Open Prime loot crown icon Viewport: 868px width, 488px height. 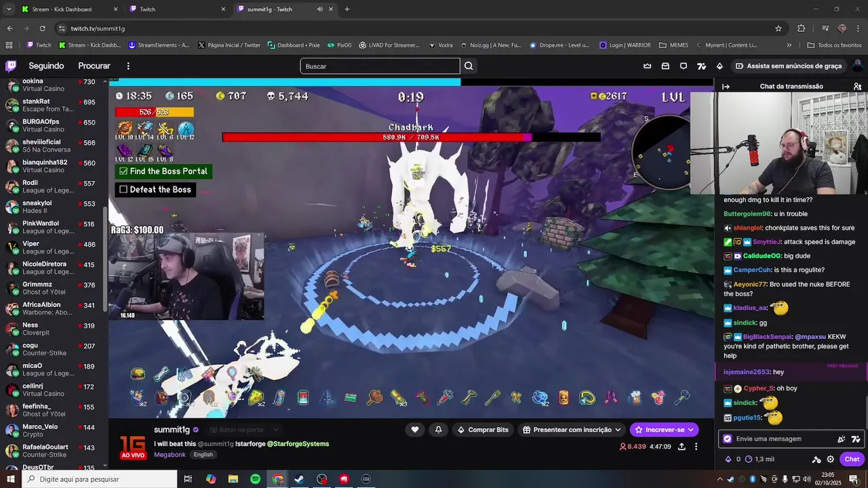pos(647,66)
